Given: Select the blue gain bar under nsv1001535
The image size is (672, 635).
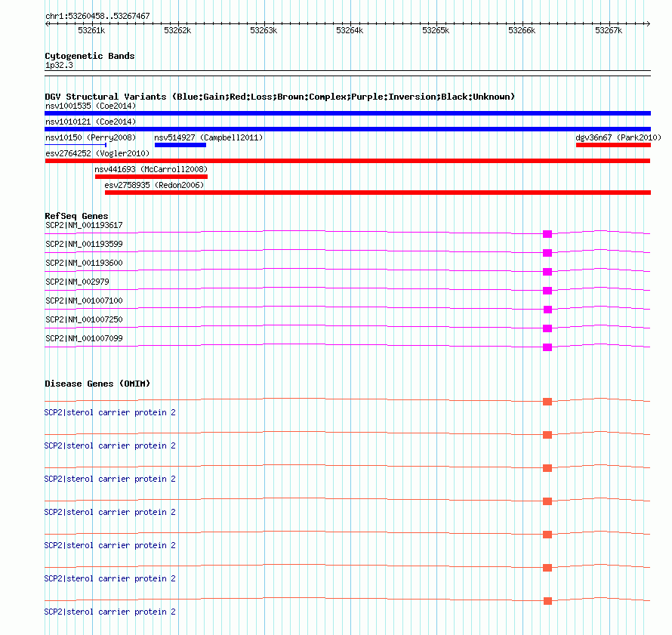Looking at the screenshot, I should [x=347, y=113].
